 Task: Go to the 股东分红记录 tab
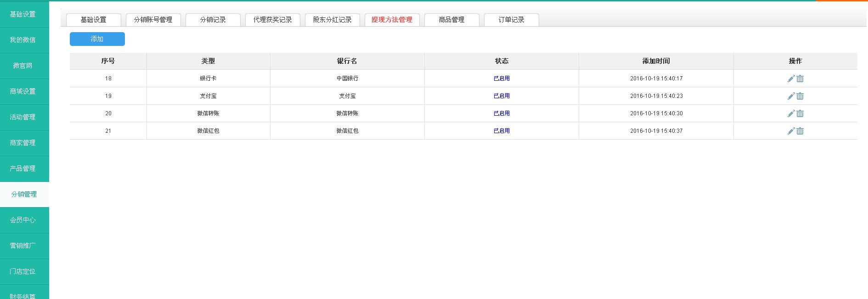tap(332, 20)
